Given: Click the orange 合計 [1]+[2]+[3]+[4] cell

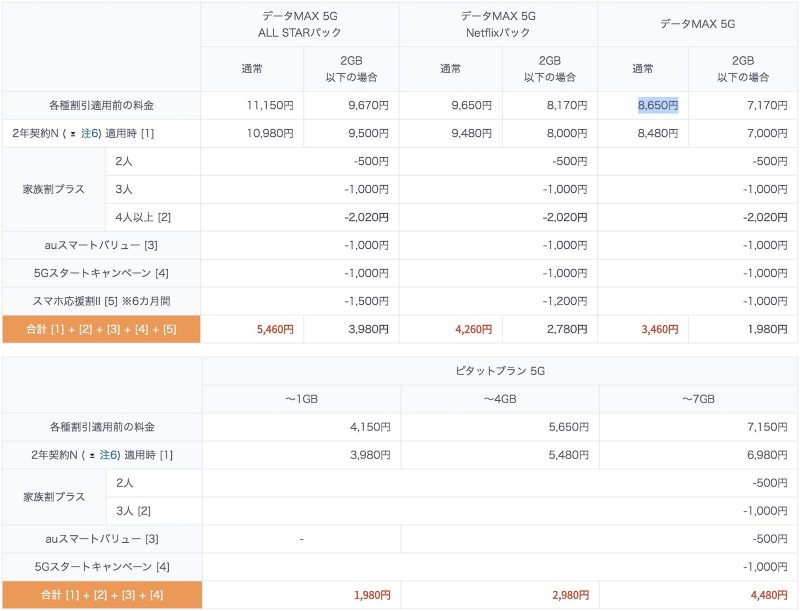Looking at the screenshot, I should tap(101, 595).
